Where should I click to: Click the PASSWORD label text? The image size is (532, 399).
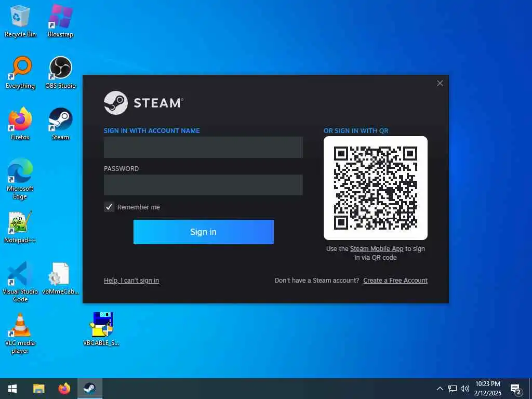pos(121,169)
